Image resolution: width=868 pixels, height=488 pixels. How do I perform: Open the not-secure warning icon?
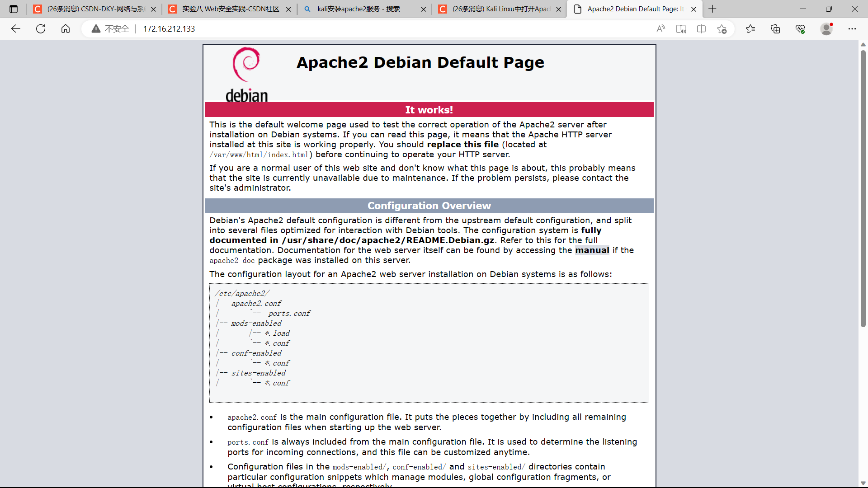tap(96, 29)
